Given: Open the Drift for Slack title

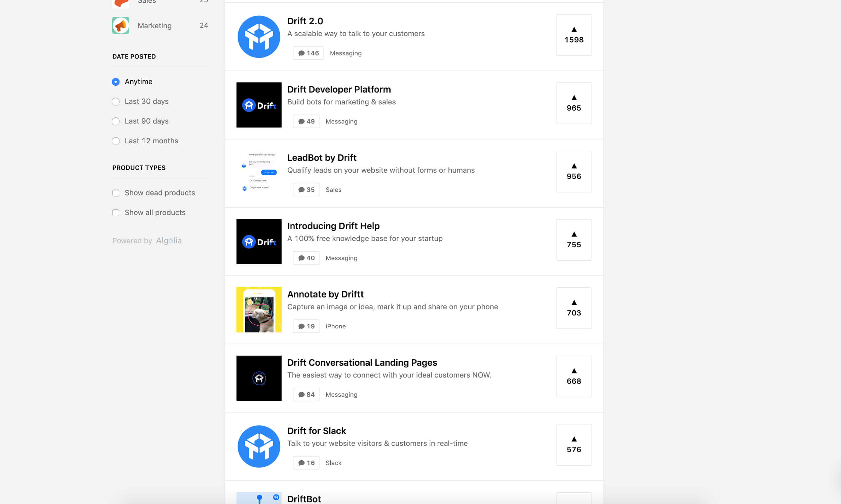Looking at the screenshot, I should pos(317,431).
